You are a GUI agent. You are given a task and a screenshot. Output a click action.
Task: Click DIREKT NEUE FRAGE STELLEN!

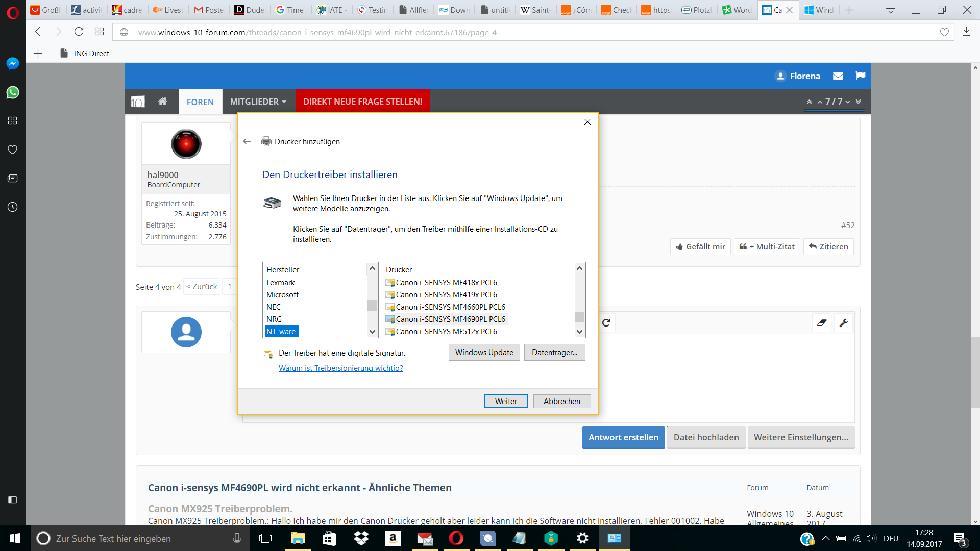362,102
